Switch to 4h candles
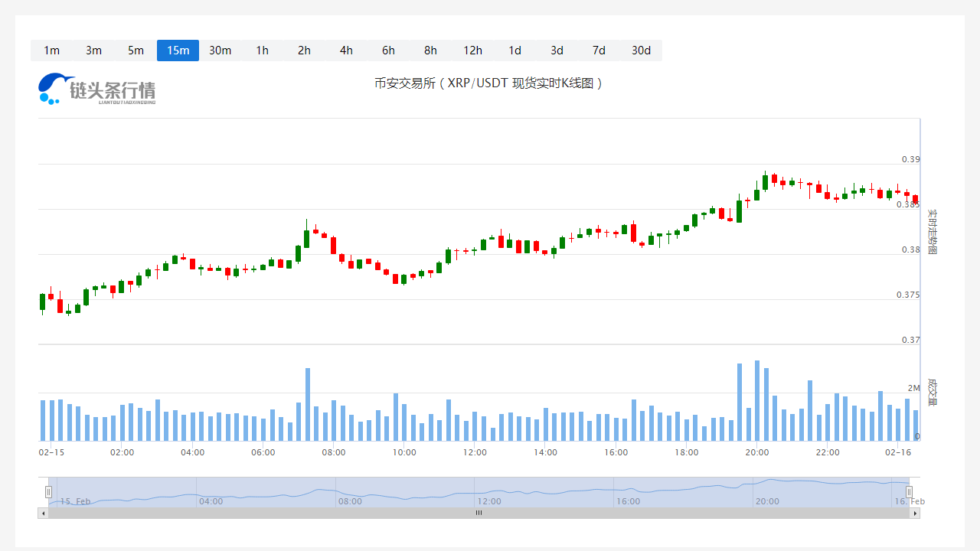The width and height of the screenshot is (980, 551). (346, 51)
